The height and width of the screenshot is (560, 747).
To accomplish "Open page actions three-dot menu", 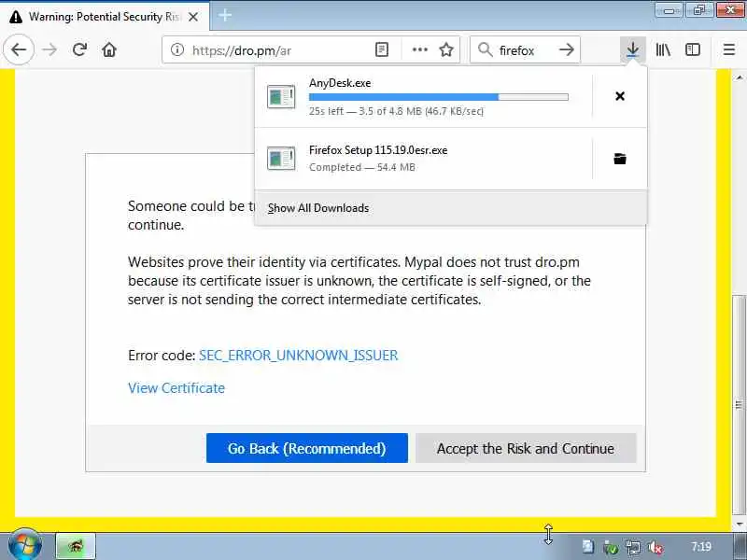I will tap(419, 49).
